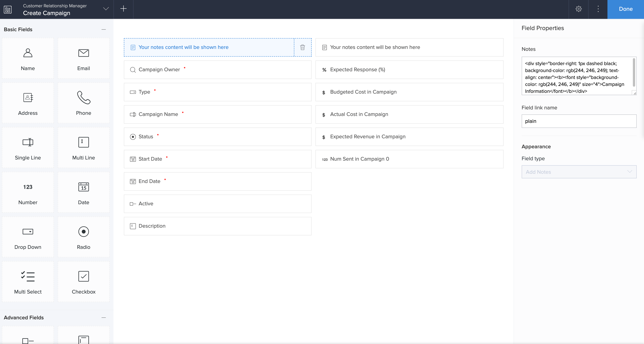The height and width of the screenshot is (344, 644).
Task: Click the plus icon to add new form
Action: point(123,9)
